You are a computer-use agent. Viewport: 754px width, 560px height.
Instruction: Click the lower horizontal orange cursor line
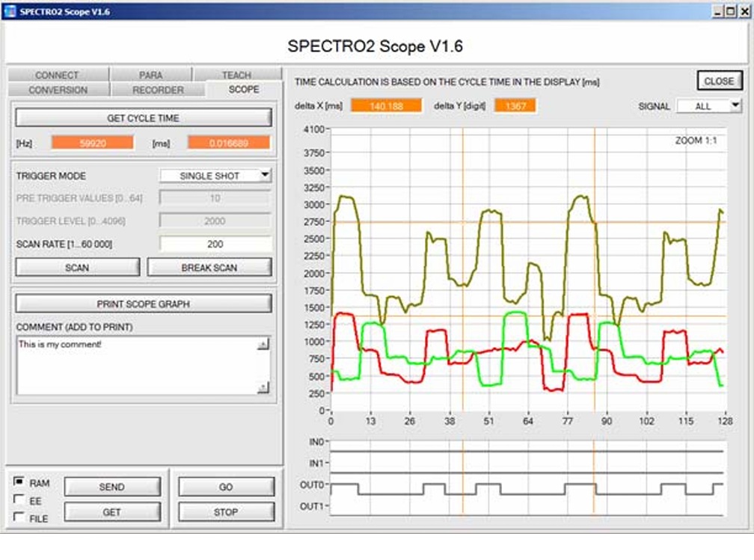coord(528,316)
